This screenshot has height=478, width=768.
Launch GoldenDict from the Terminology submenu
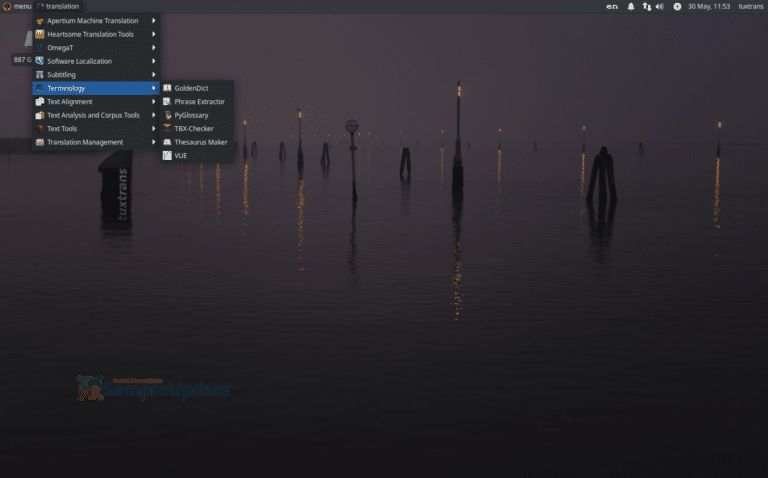tap(197, 88)
